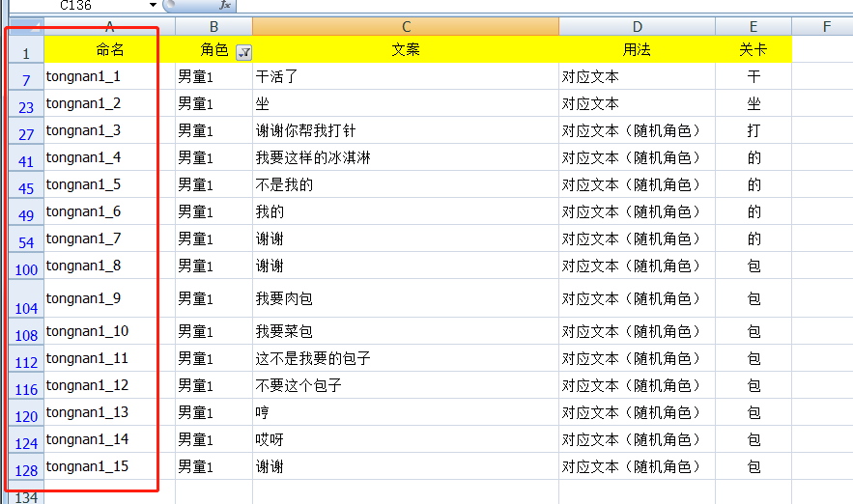853x504 pixels.
Task: Select 对应文本 cell in row 7
Action: tap(637, 76)
